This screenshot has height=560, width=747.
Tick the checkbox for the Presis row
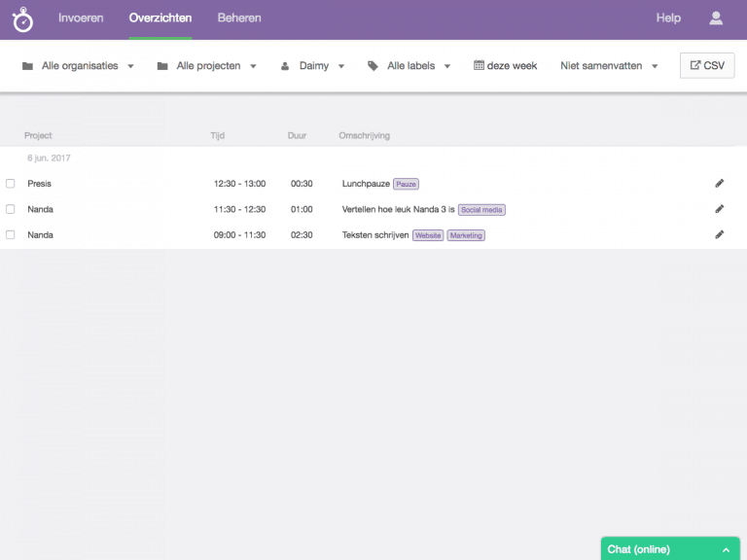coord(11,184)
